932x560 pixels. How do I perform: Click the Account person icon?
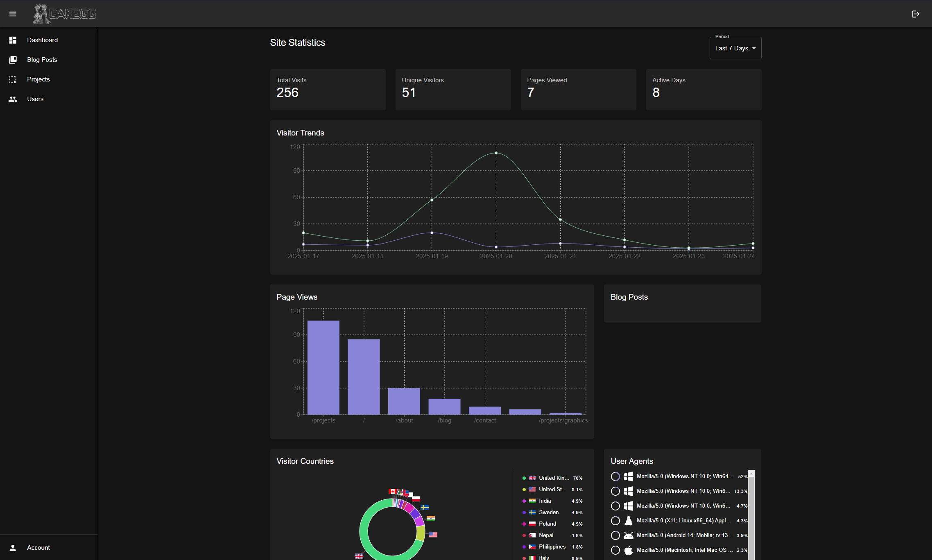(x=13, y=548)
